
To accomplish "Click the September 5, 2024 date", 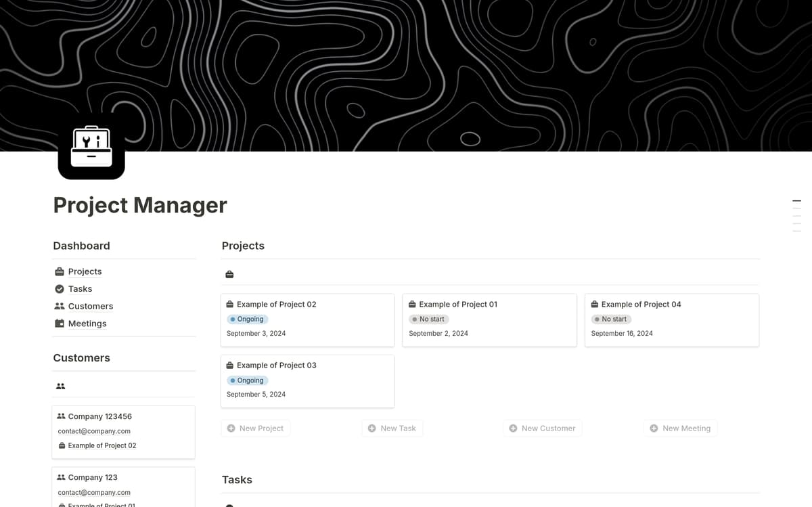I will 256,395.
